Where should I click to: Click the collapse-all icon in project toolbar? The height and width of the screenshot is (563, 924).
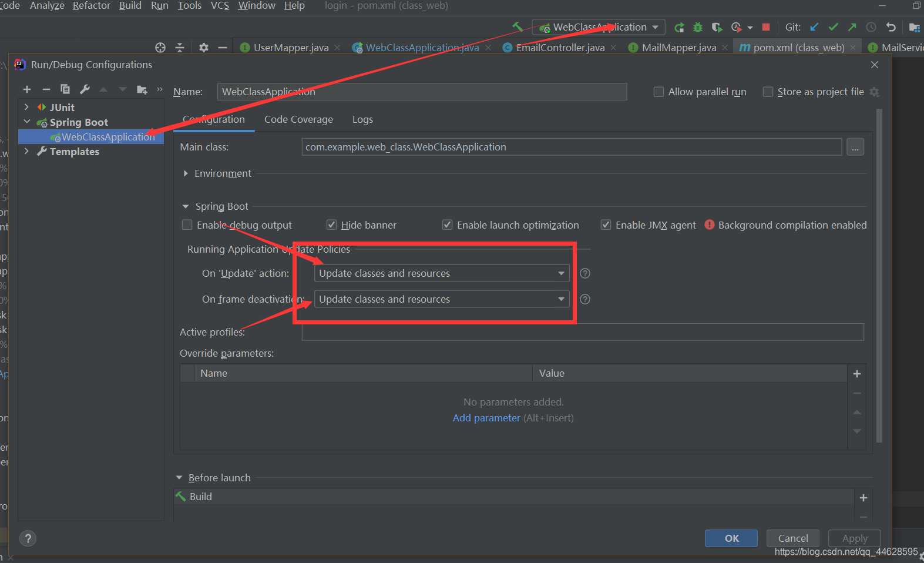pos(180,48)
